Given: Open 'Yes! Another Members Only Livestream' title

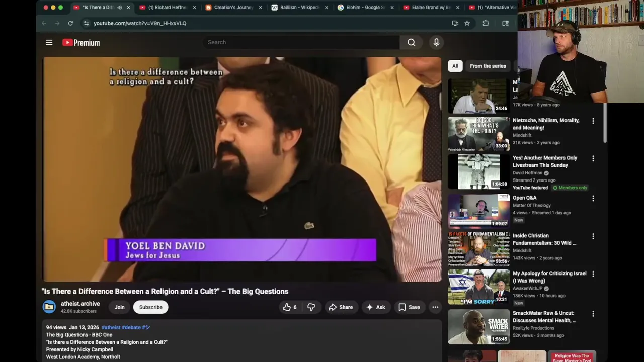Looking at the screenshot, I should coord(545,161).
